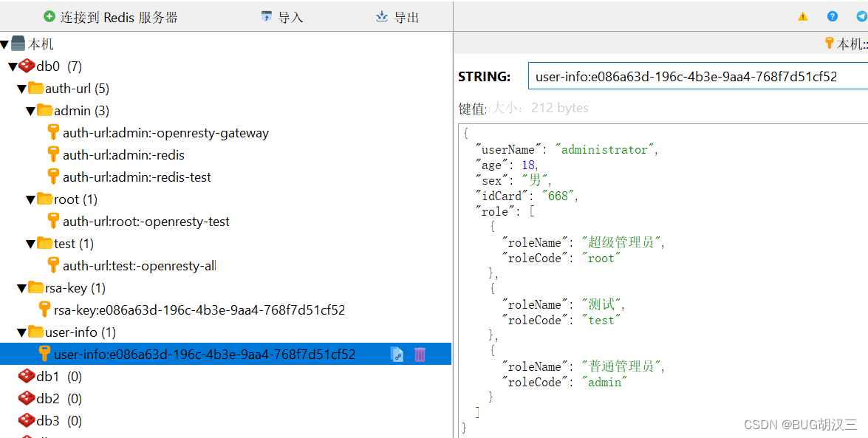Viewport: 868px width, 438px height.
Task: Click purple trash delete icon on user-info row
Action: coord(420,355)
